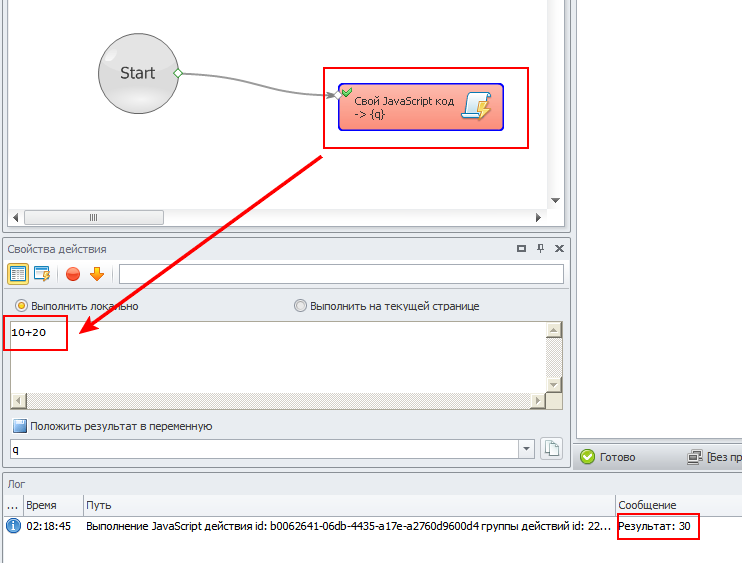
Task: Click the info icon in log row
Action: pyautogui.click(x=13, y=526)
